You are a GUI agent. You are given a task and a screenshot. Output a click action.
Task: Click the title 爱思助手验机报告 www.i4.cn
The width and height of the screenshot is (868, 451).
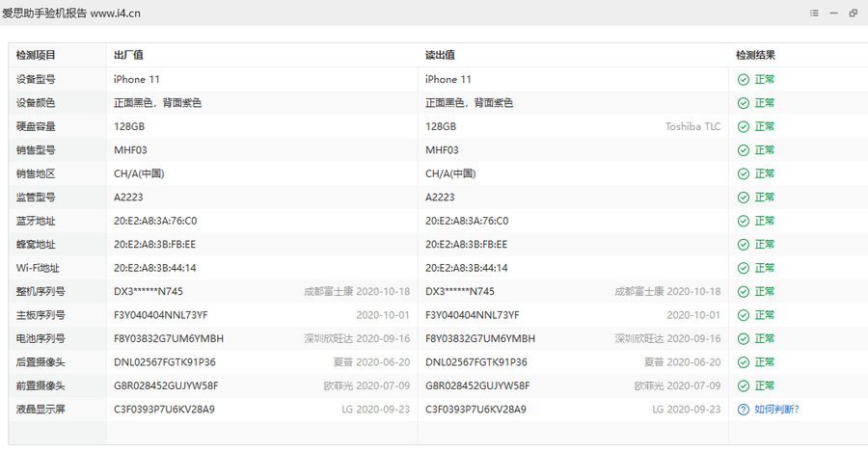pyautogui.click(x=71, y=13)
